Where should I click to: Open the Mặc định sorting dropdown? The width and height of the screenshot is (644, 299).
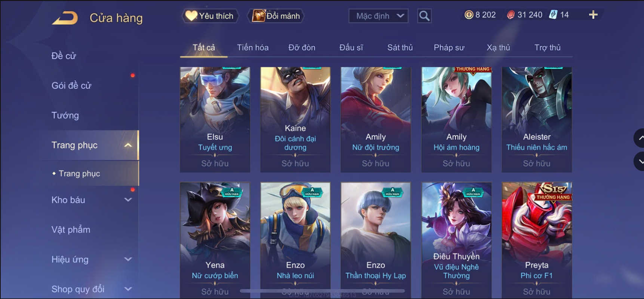coord(378,16)
